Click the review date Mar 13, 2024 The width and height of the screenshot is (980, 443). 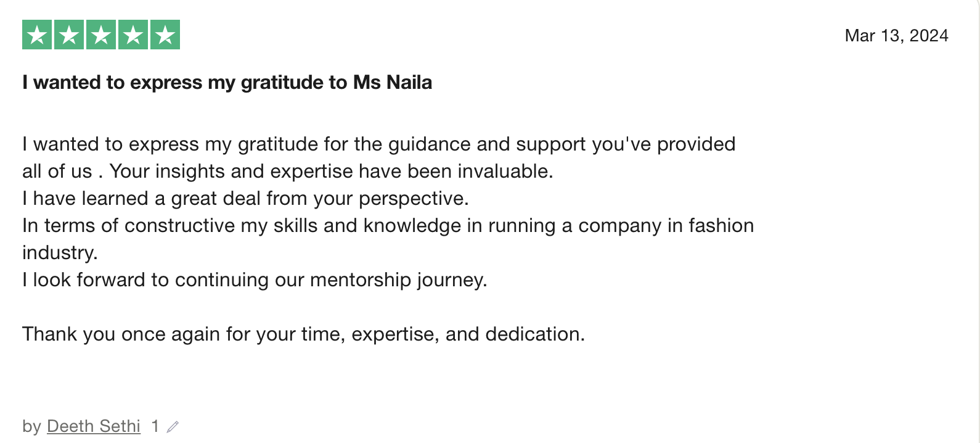tap(896, 36)
